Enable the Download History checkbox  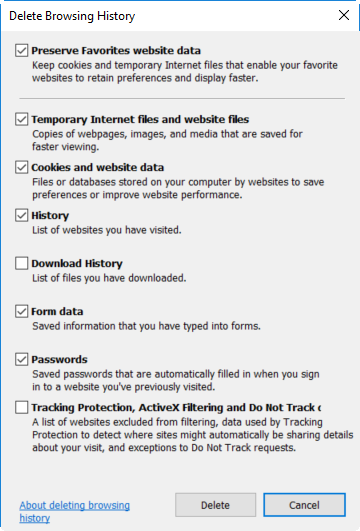(x=21, y=263)
